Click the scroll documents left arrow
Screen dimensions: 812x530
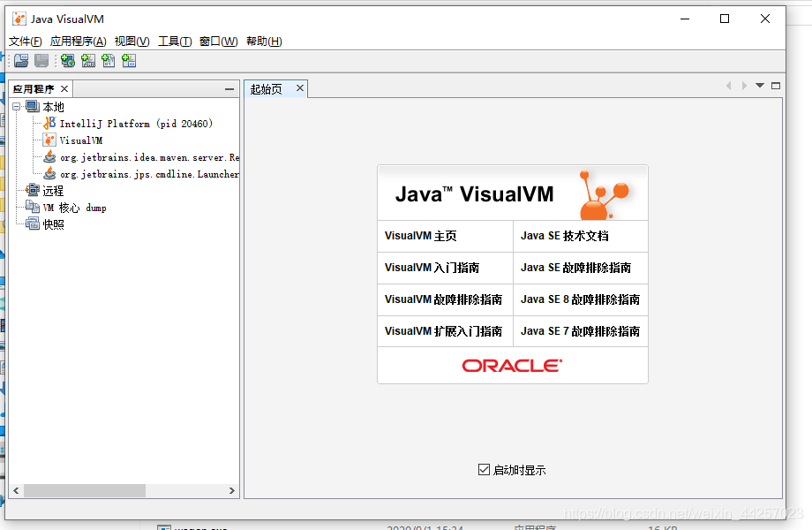pyautogui.click(x=729, y=86)
